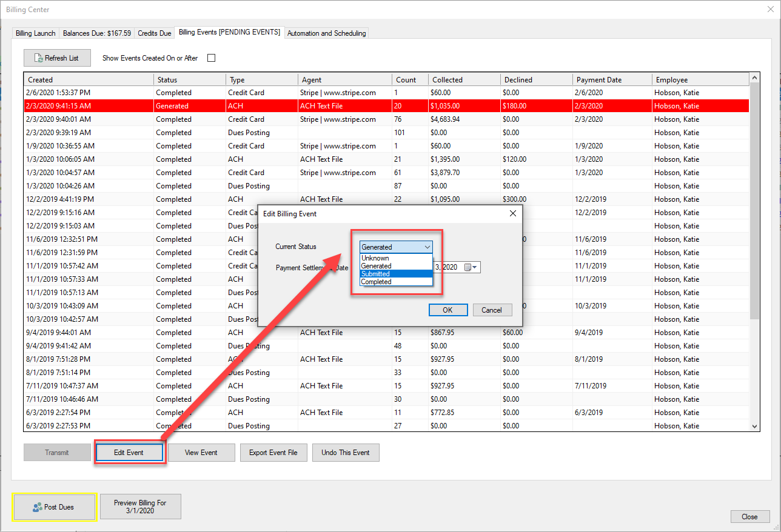Screen dimensions: 781x532
Task: Click the $772.85 collected amount
Action: (443, 413)
